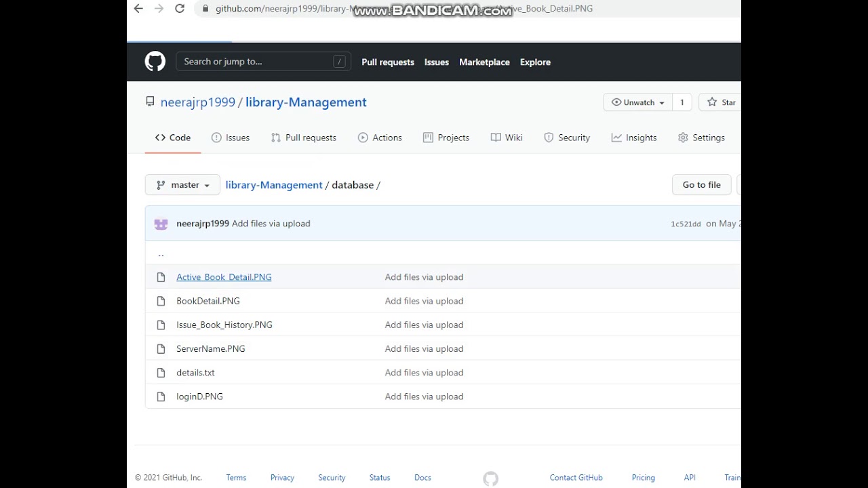Open the Contact GitHub footer link
Image resolution: width=868 pixels, height=488 pixels.
(x=576, y=478)
